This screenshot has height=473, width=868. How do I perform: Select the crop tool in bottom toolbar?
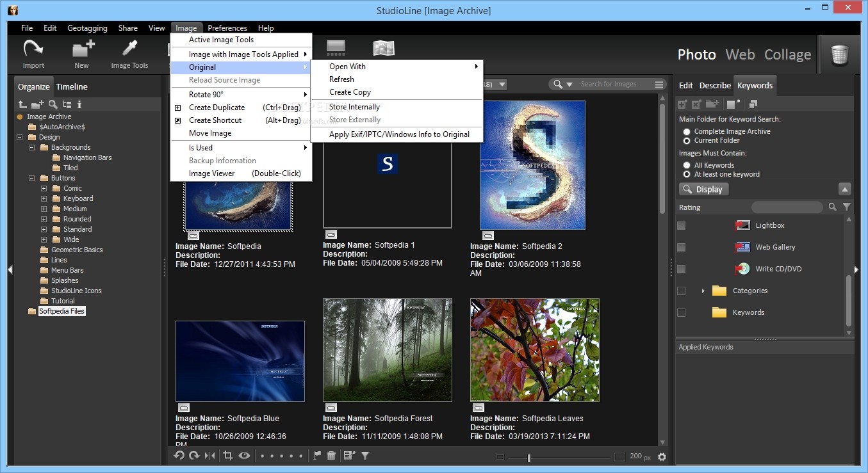227,456
